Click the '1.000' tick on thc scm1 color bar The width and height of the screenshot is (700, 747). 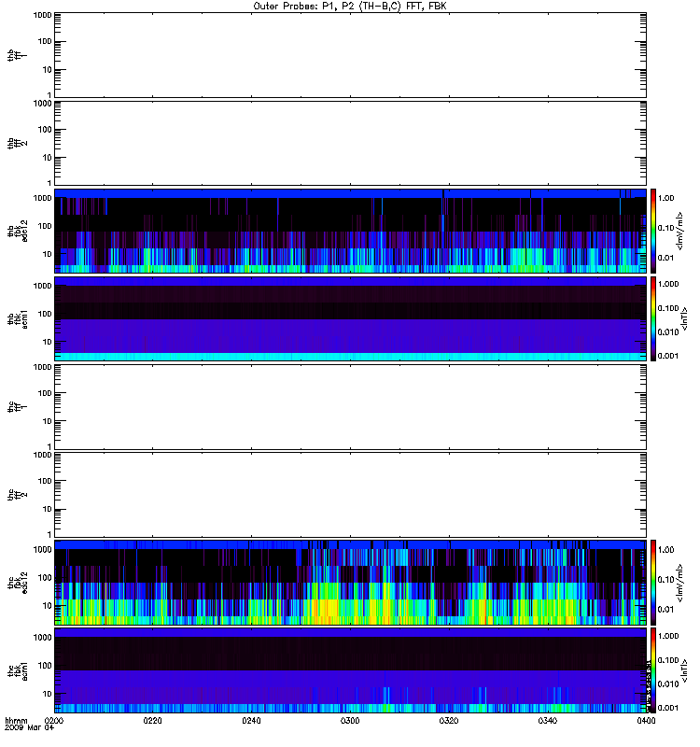668,636
